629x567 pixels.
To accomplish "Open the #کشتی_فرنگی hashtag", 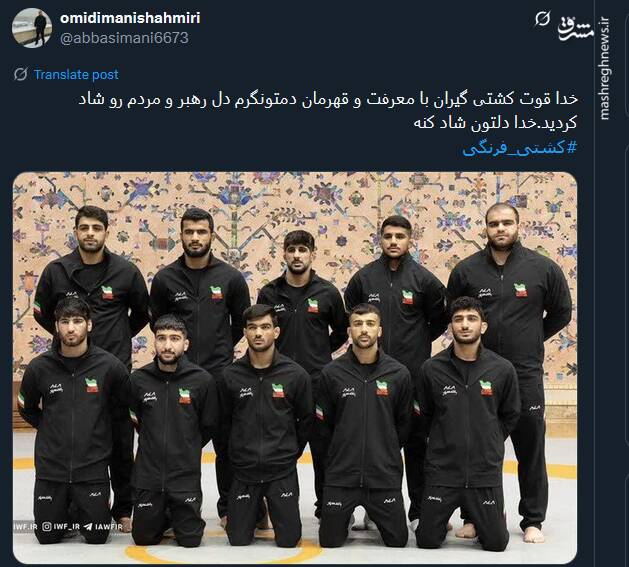I will pyautogui.click(x=520, y=148).
